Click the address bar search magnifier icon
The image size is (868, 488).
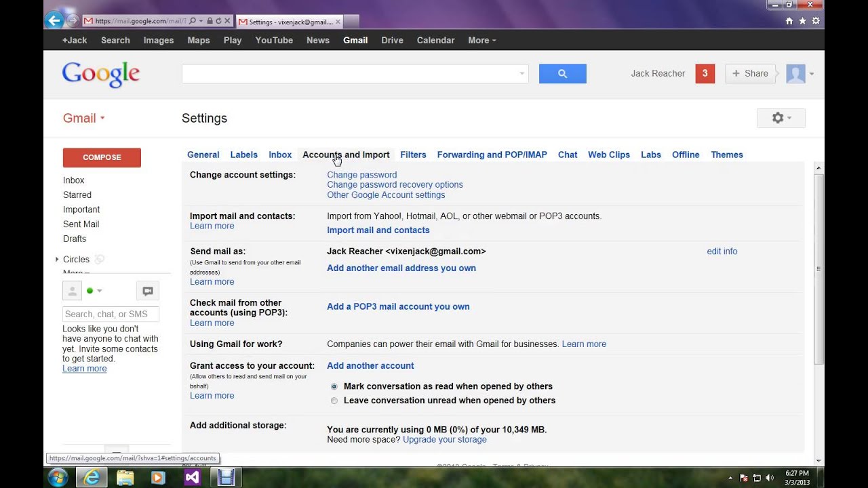pos(193,22)
